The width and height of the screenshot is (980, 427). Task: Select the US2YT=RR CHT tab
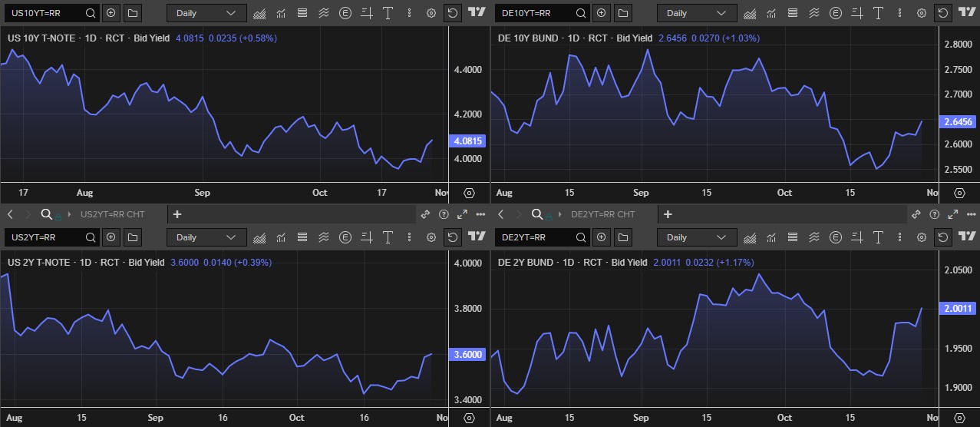point(112,214)
